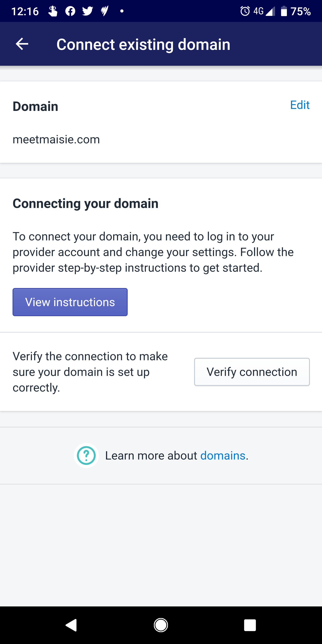
Task: Tap the recent apps square button
Action: coord(250,625)
